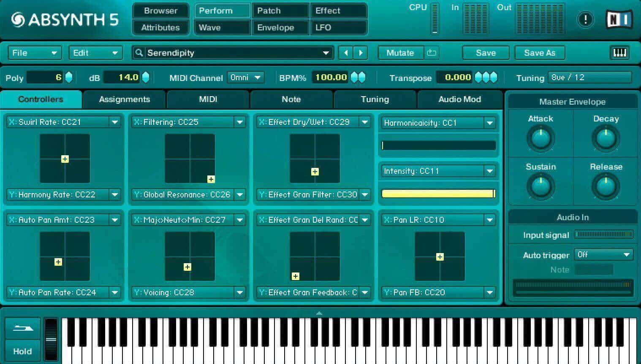Toggle the on-screen keyboard icon
Screen dimensions: 641x364
[x=619, y=53]
